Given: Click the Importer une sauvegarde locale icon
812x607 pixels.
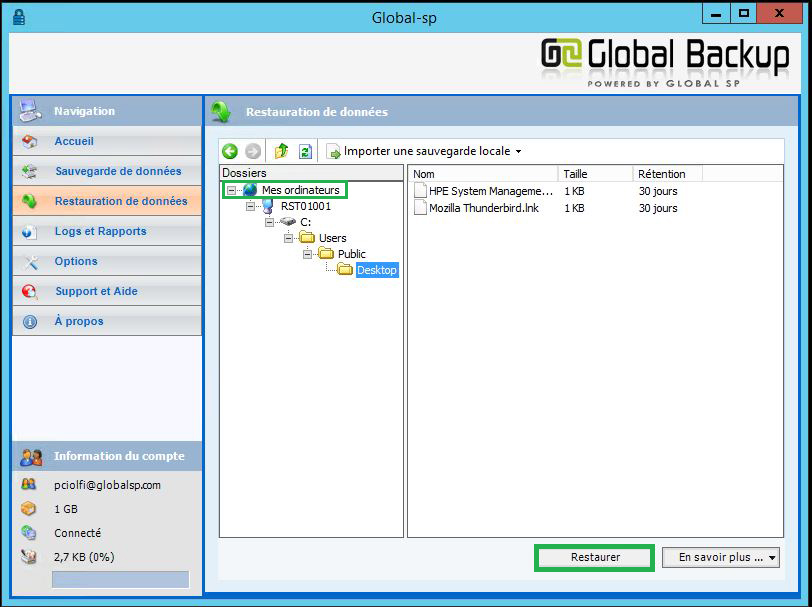Looking at the screenshot, I should click(x=334, y=151).
